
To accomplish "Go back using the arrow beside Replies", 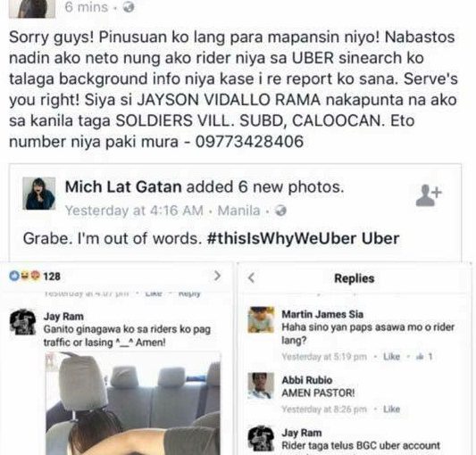I will click(251, 277).
